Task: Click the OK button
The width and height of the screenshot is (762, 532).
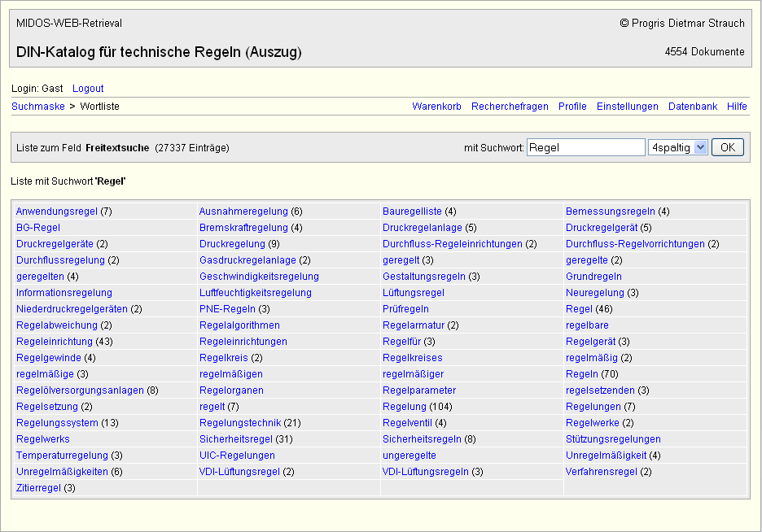Action: tap(727, 147)
